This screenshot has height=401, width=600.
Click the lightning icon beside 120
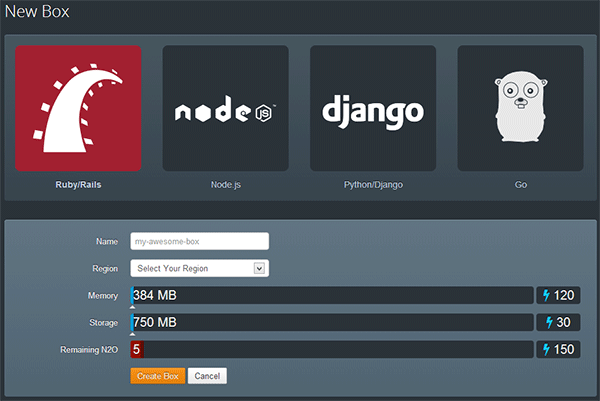(x=546, y=295)
